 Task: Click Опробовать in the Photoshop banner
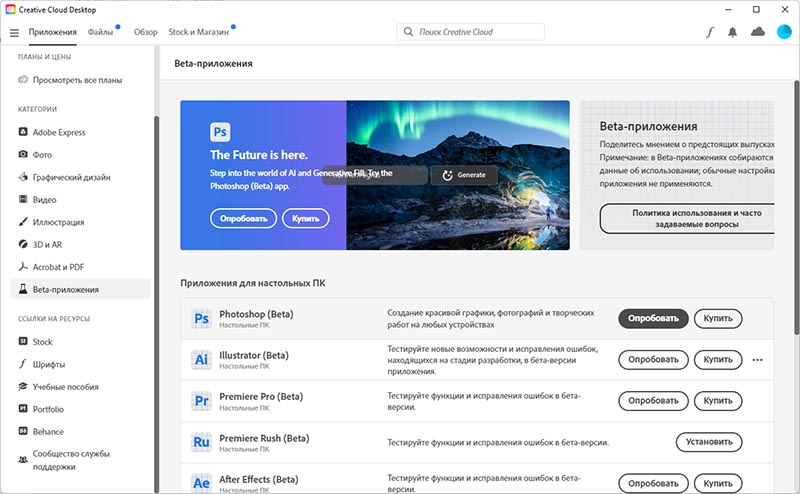click(243, 218)
